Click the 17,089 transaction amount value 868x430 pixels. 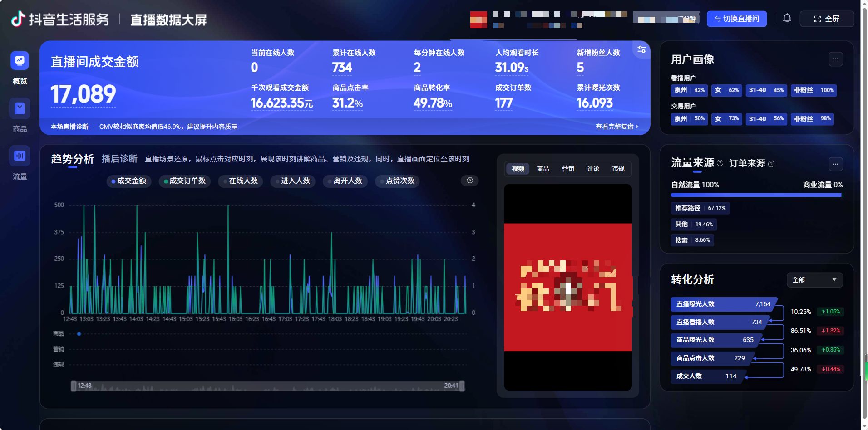[x=83, y=94]
